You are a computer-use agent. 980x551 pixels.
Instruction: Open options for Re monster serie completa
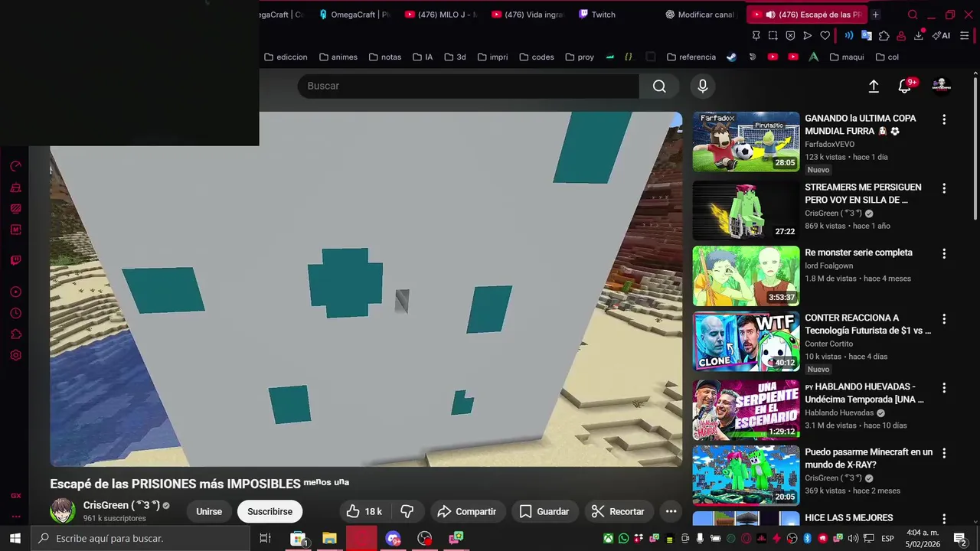pos(944,253)
